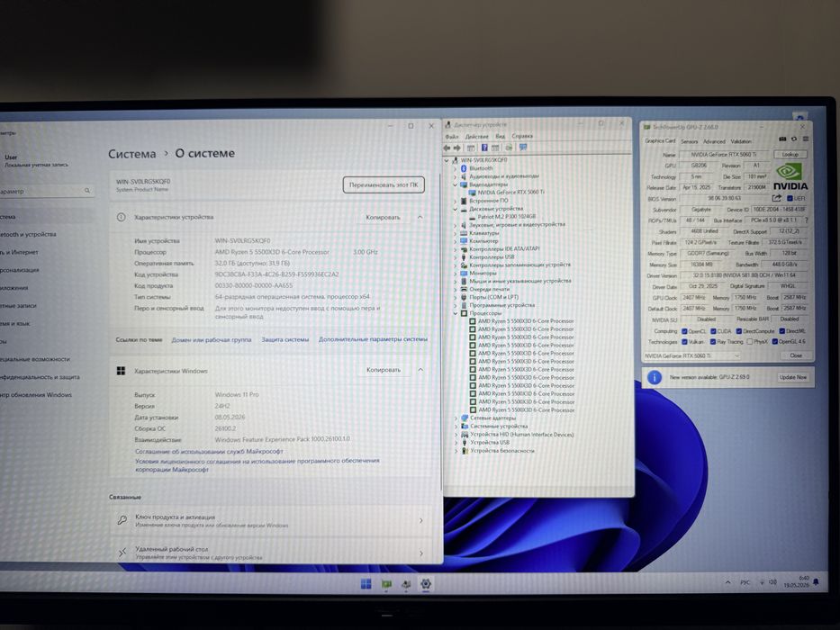Open the Защита системы link
Image resolution: width=840 pixels, height=630 pixels.
285,339
